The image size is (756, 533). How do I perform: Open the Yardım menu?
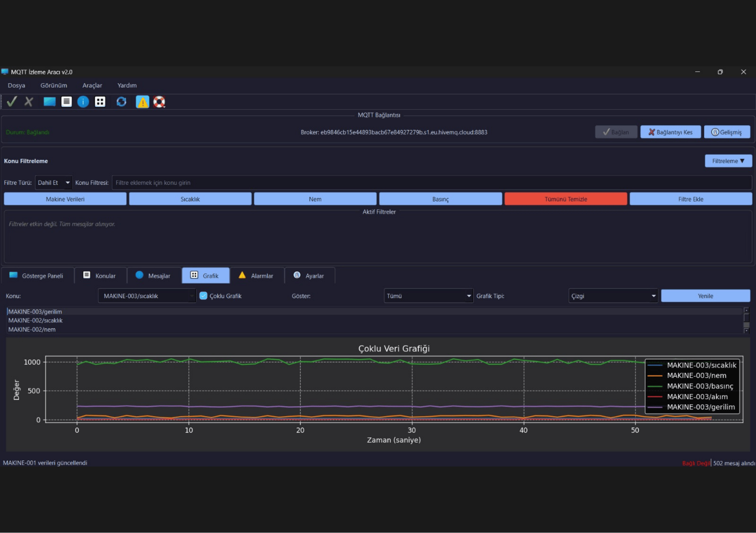click(x=127, y=85)
